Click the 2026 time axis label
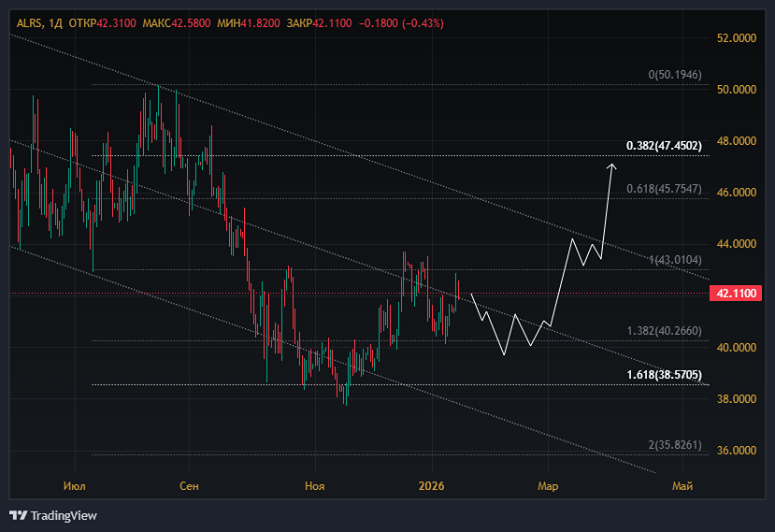 point(432,486)
